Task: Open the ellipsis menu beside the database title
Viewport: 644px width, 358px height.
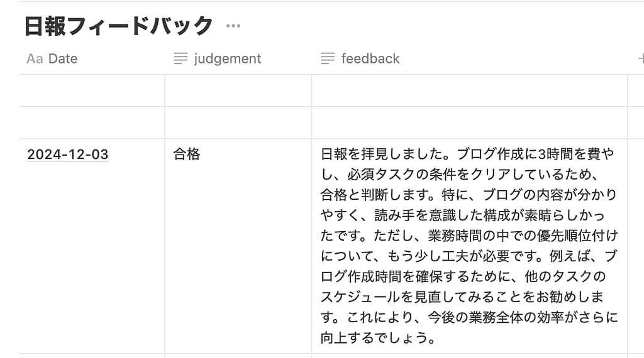Action: 233,26
